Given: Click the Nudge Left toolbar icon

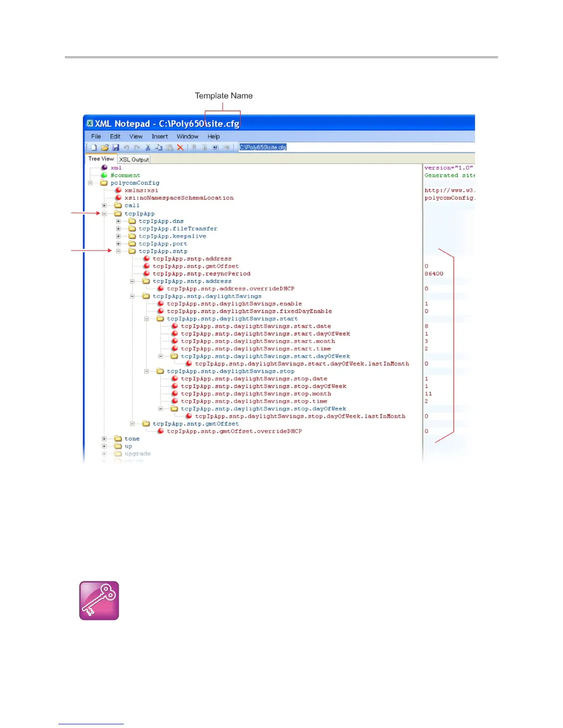Looking at the screenshot, I should [215, 148].
